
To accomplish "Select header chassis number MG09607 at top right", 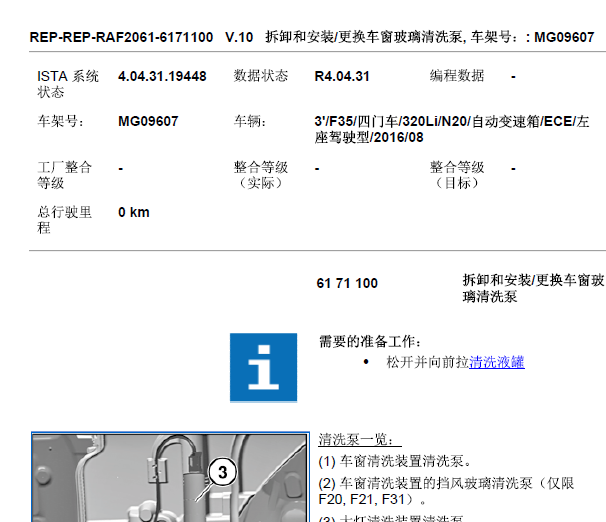I will pyautogui.click(x=564, y=37).
